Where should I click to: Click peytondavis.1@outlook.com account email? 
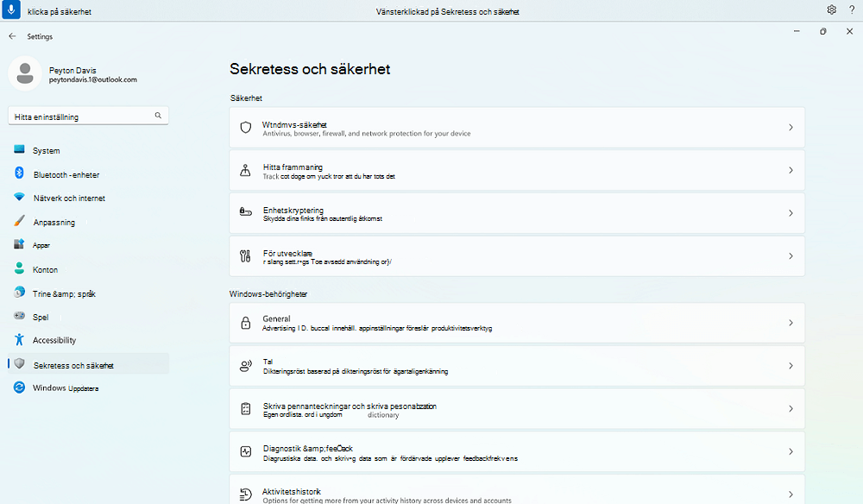pos(93,79)
